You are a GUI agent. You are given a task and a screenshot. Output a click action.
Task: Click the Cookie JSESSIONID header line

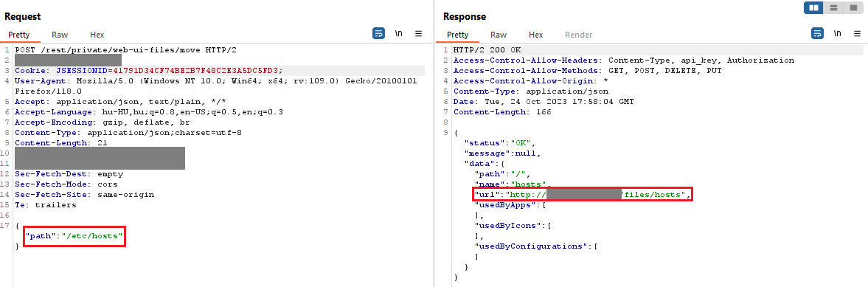[x=149, y=71]
